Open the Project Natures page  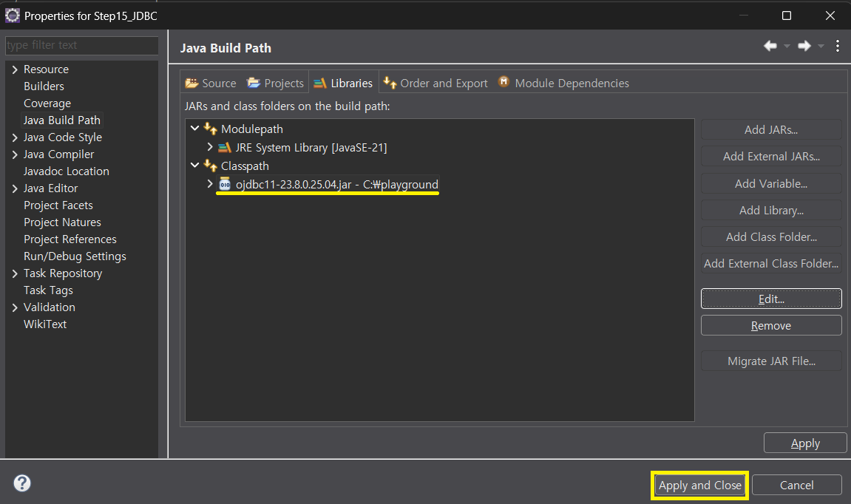(62, 222)
